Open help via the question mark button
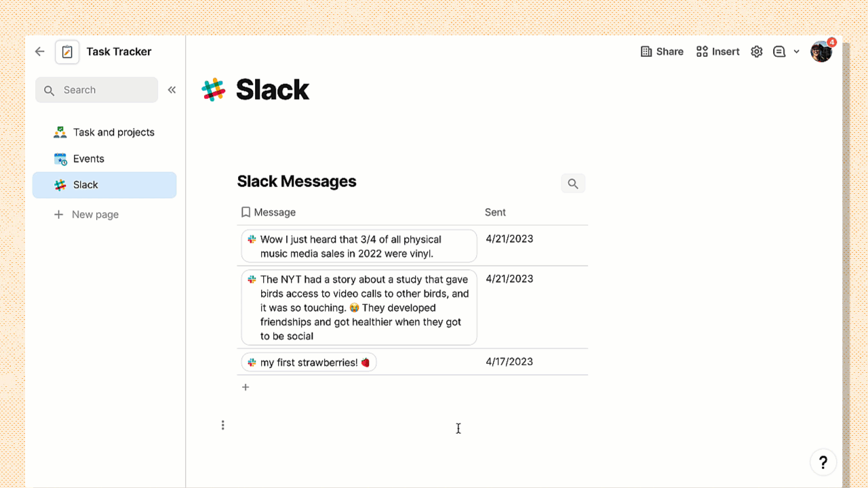Viewport: 868px width, 488px height. [823, 462]
